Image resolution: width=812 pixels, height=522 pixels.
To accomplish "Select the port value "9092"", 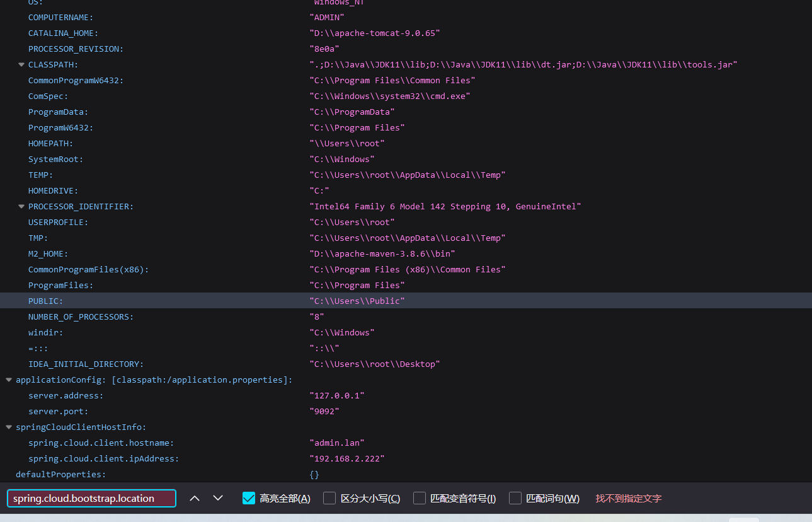I will click(324, 411).
